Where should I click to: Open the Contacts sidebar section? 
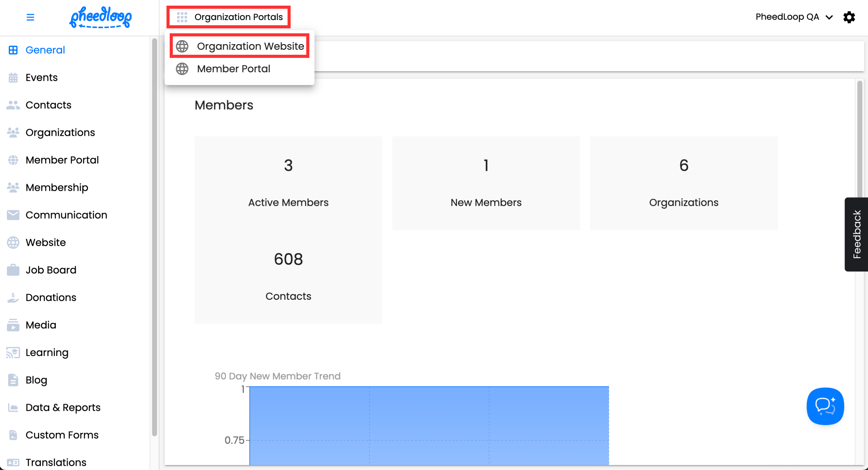click(x=48, y=105)
